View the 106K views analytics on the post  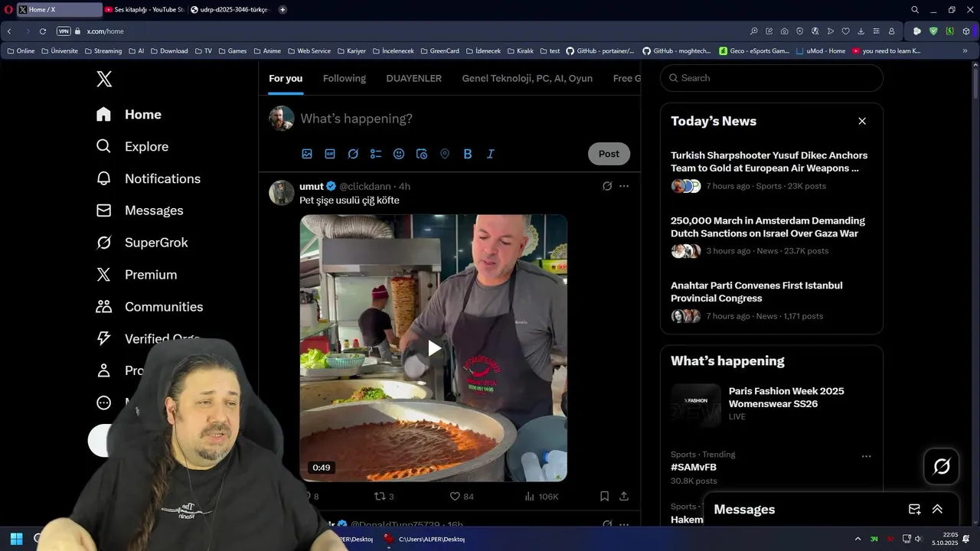[541, 496]
